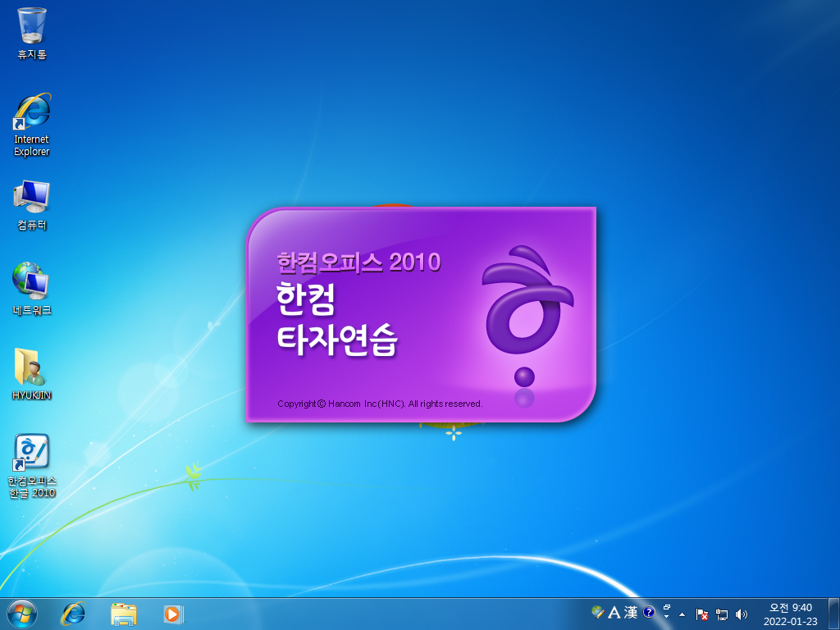The width and height of the screenshot is (840, 630).
Task: Open the Windows Start menu orb
Action: [22, 614]
